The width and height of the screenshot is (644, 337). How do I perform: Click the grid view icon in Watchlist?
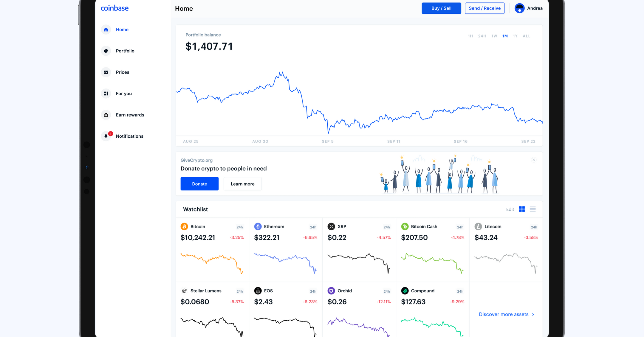(522, 209)
